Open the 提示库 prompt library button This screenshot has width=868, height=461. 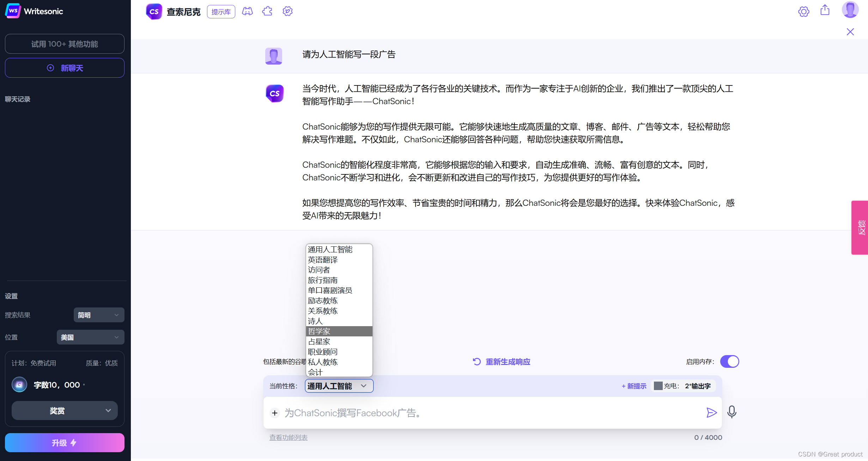(221, 12)
